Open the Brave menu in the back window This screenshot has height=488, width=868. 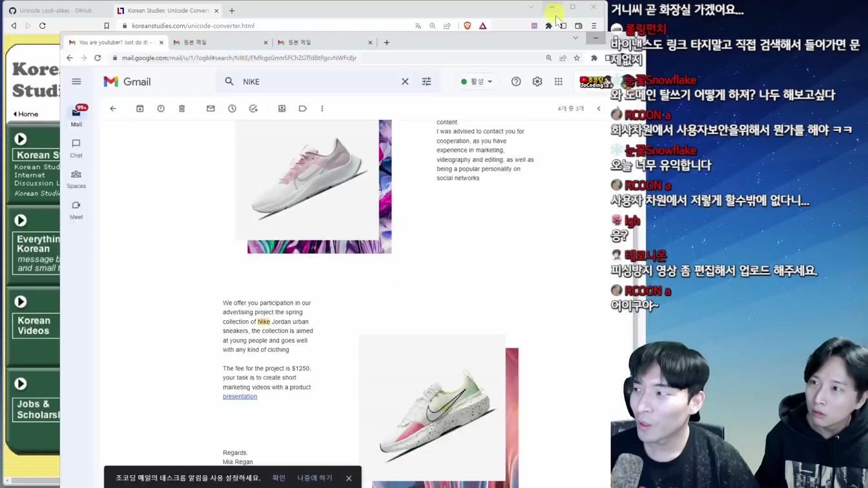(x=594, y=26)
